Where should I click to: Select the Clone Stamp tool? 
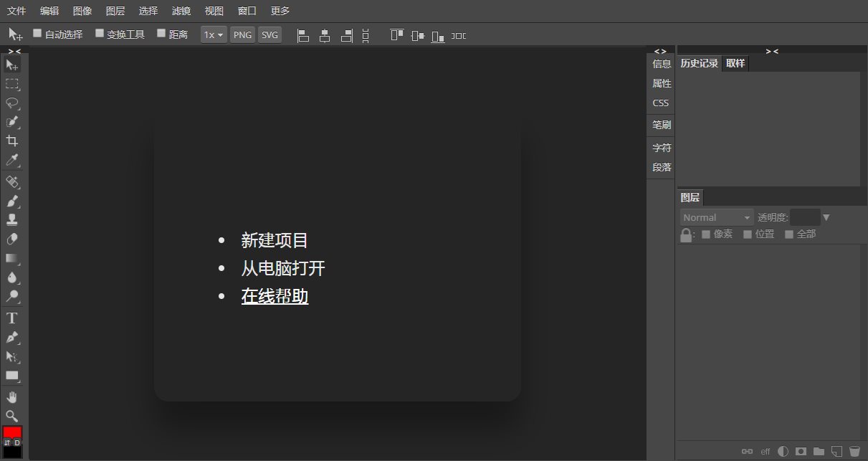tap(12, 219)
